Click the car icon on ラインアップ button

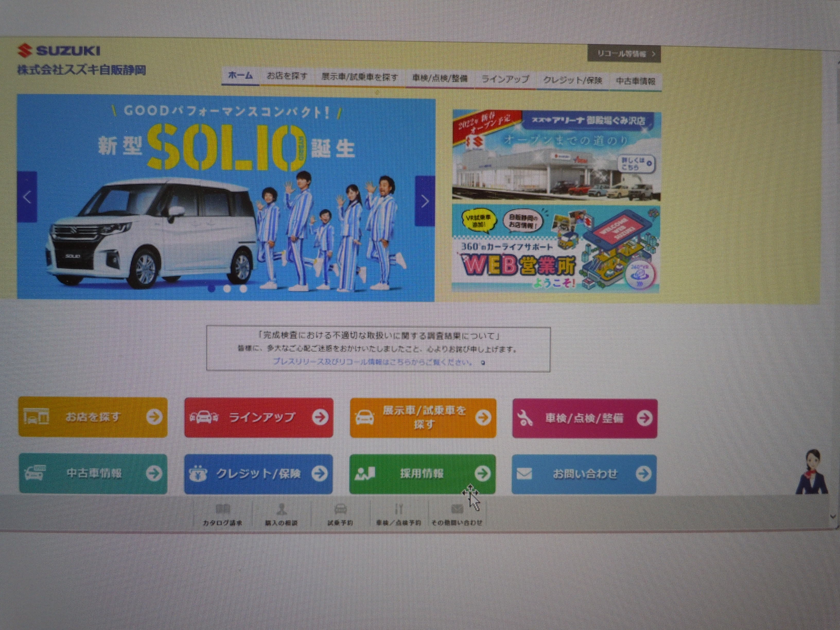[x=204, y=417]
